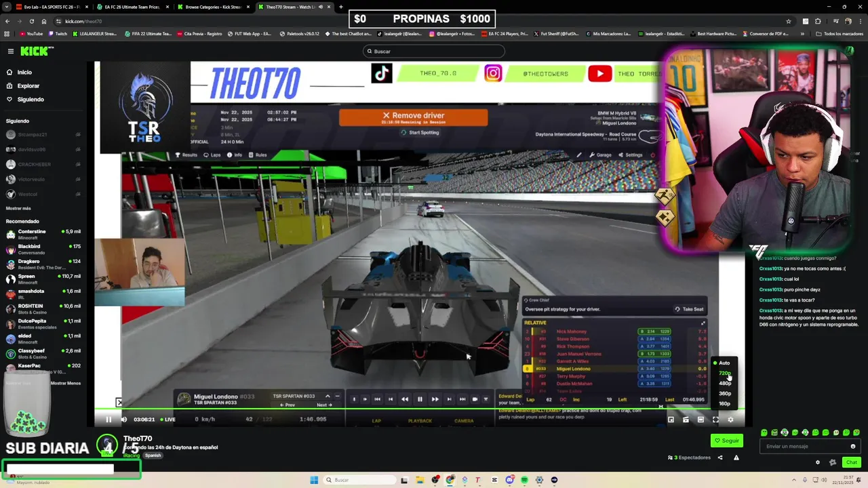868x488 pixels.
Task: Switch to Browse Categories Kick tab
Action: (x=213, y=7)
